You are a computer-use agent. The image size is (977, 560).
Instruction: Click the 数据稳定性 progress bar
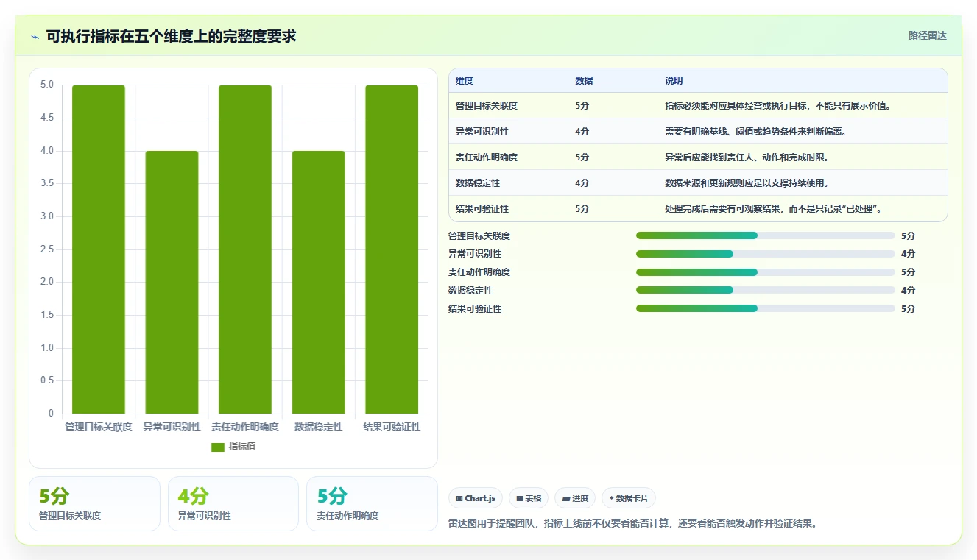(766, 291)
